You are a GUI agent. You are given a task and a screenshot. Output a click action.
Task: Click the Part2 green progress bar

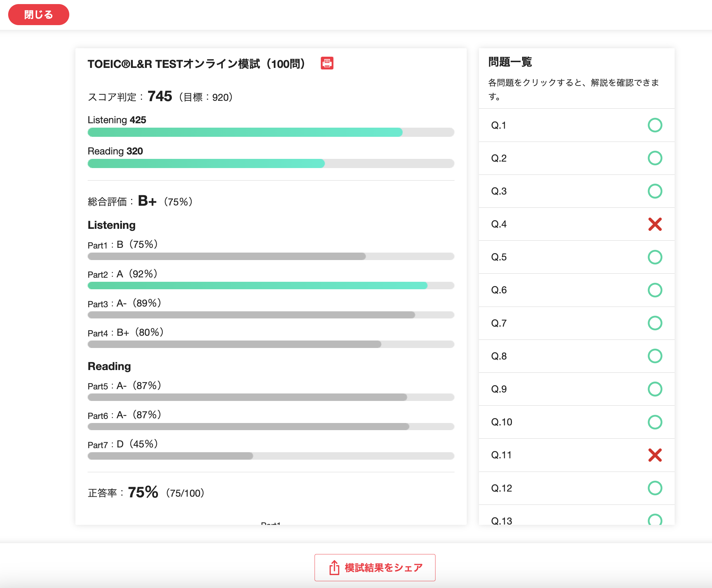(x=271, y=286)
